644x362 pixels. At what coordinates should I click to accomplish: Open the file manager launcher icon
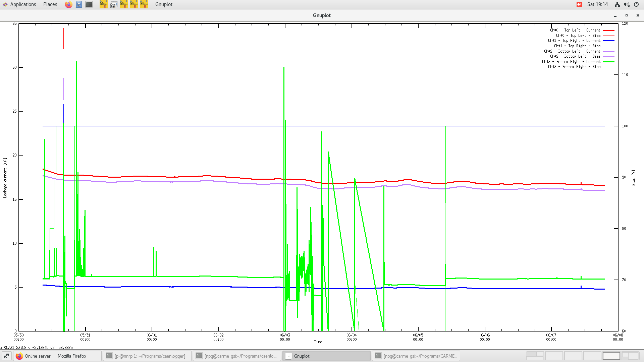point(79,4)
